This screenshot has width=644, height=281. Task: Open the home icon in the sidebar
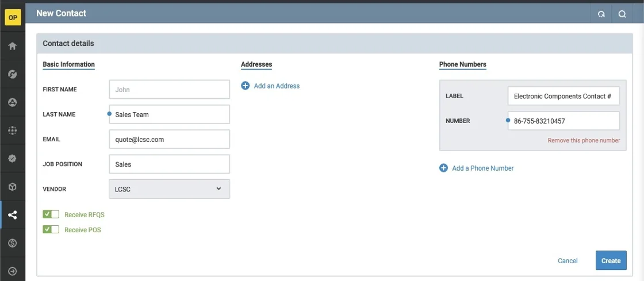(x=13, y=47)
